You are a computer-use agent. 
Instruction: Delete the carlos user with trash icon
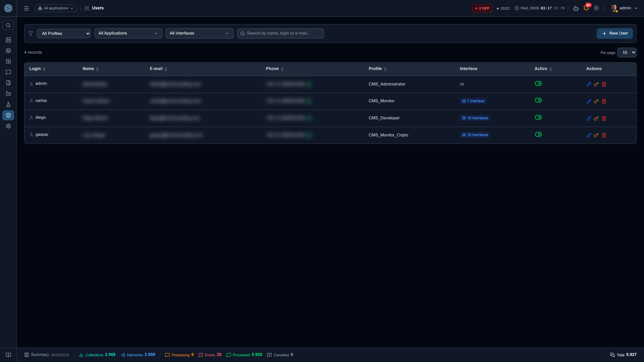click(x=604, y=101)
